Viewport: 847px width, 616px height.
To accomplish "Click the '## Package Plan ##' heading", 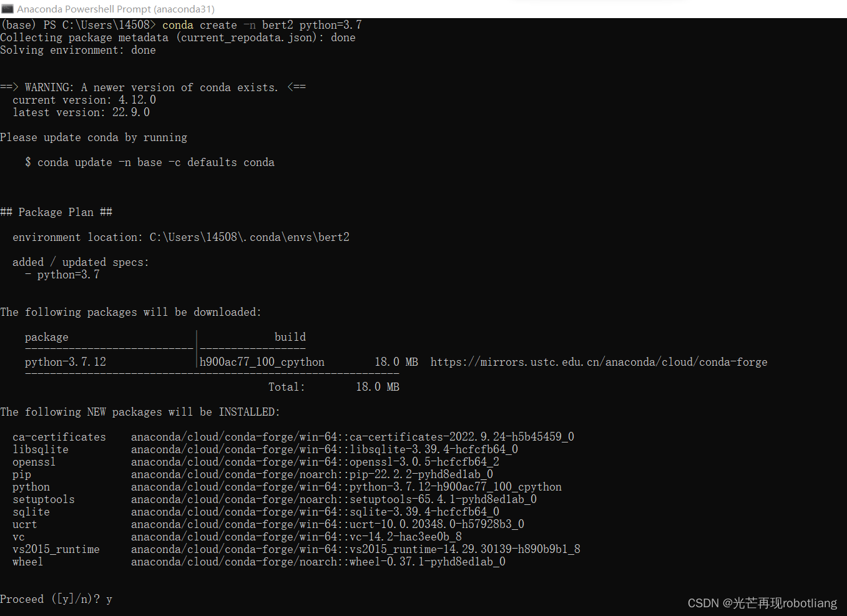I will point(56,212).
